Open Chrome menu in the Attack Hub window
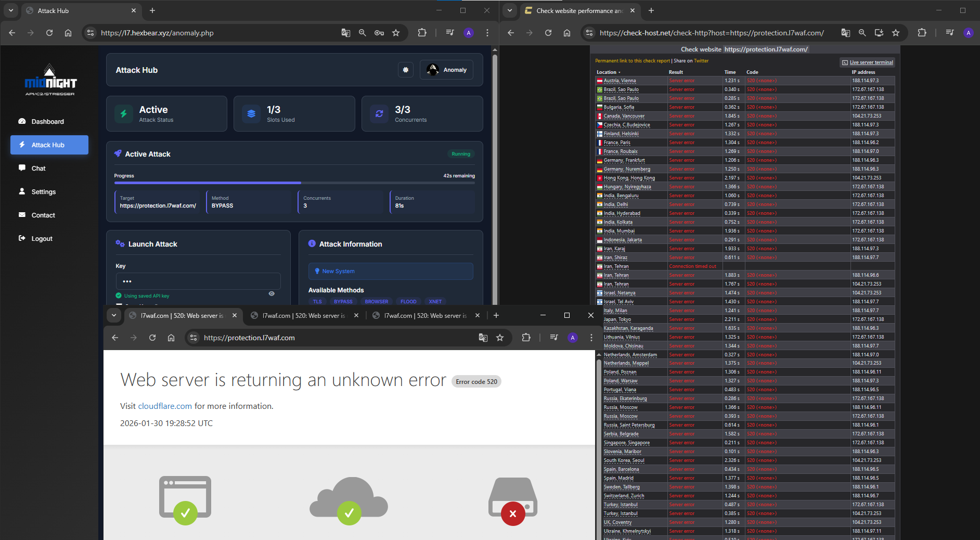The image size is (980, 540). (x=487, y=33)
